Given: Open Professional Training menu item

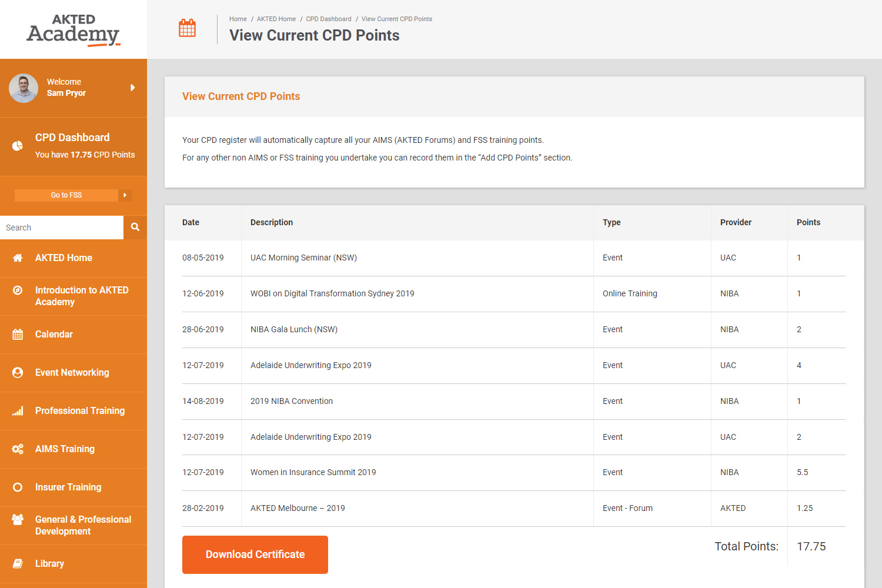Looking at the screenshot, I should point(80,411).
